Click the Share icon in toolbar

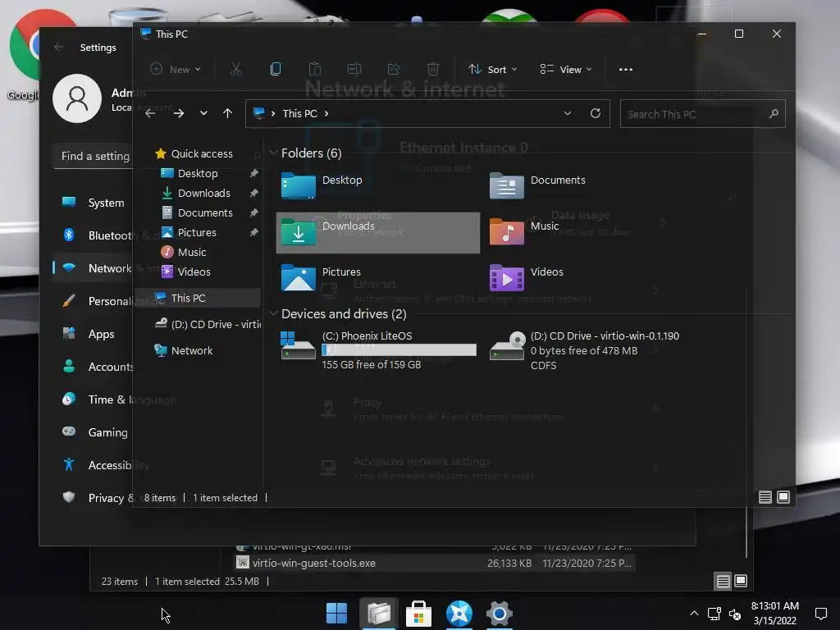pyautogui.click(x=394, y=69)
